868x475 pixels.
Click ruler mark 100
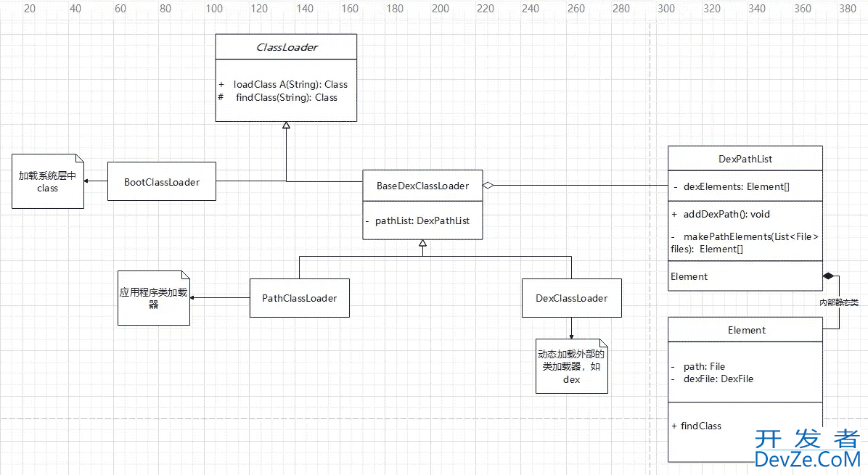(213, 9)
